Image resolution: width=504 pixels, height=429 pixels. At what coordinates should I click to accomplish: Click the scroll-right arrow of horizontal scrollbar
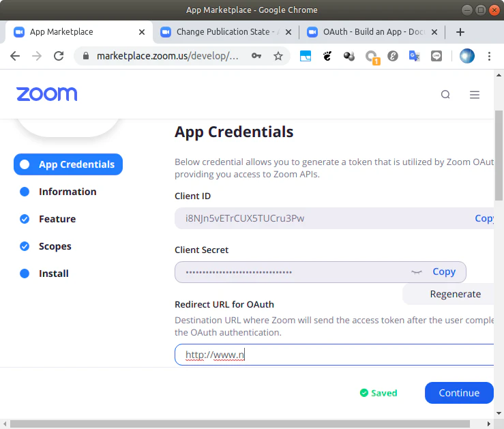[x=489, y=424]
